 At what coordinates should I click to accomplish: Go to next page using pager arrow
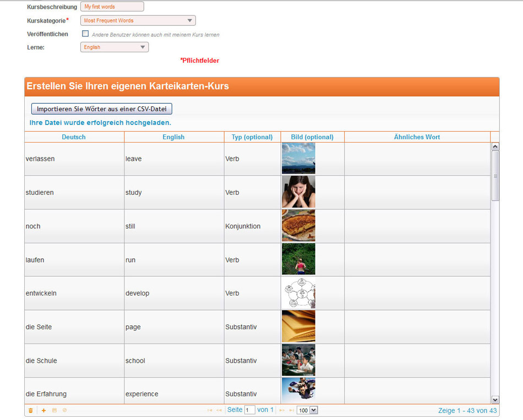click(282, 411)
